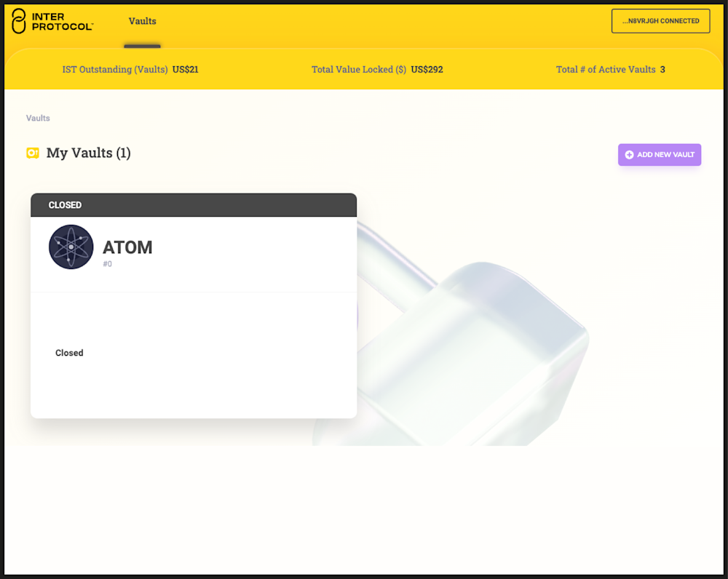Click the N8VRJGH CONNECTED wallet button
The height and width of the screenshot is (579, 728).
(660, 21)
